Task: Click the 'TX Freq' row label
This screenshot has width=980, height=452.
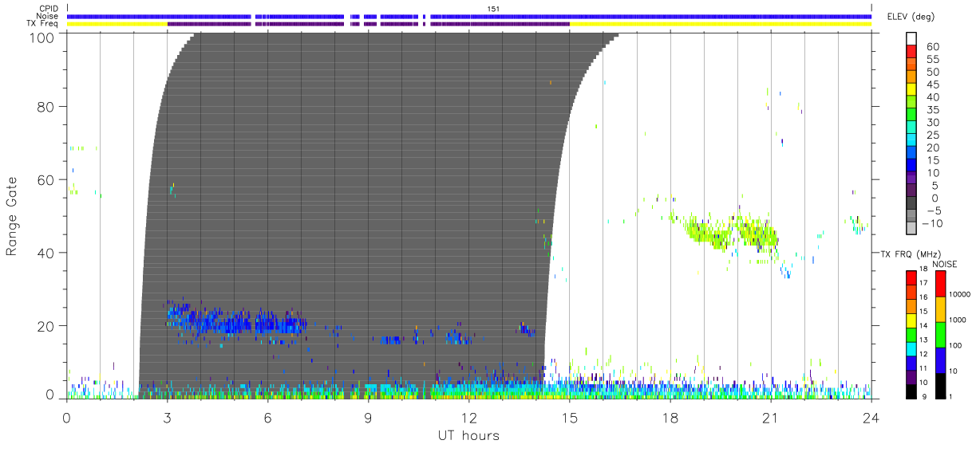Action: coord(43,24)
